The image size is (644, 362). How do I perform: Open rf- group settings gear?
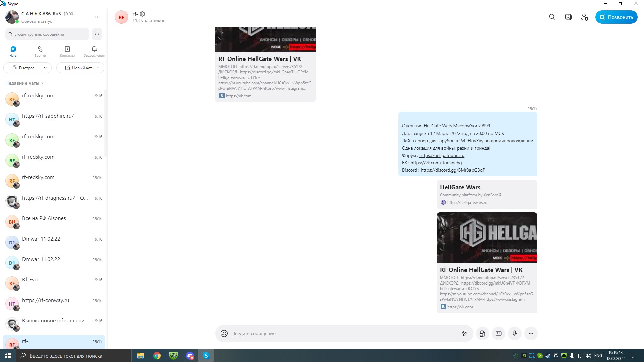tap(142, 14)
